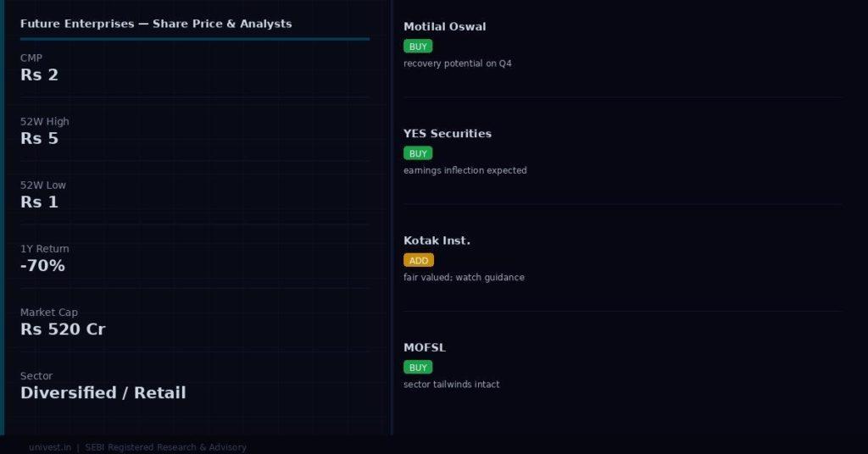Select the Motilal Oswal analyst name
The height and width of the screenshot is (454, 868).
(444, 26)
